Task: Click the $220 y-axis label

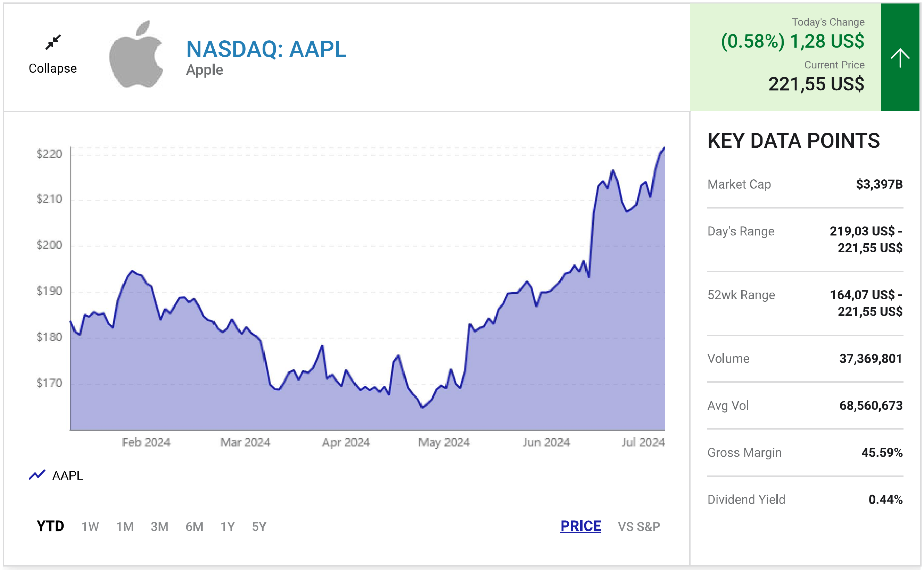Action: click(49, 154)
